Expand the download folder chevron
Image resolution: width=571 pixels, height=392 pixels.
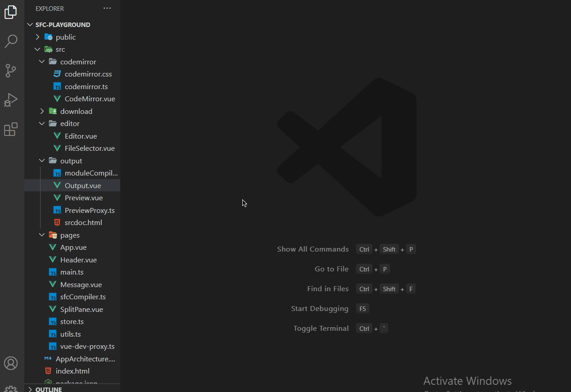pyautogui.click(x=42, y=111)
